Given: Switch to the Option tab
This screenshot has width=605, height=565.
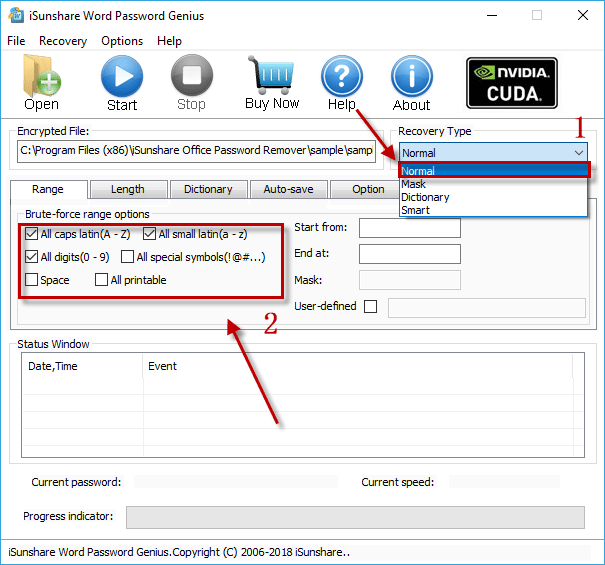Looking at the screenshot, I should (365, 189).
